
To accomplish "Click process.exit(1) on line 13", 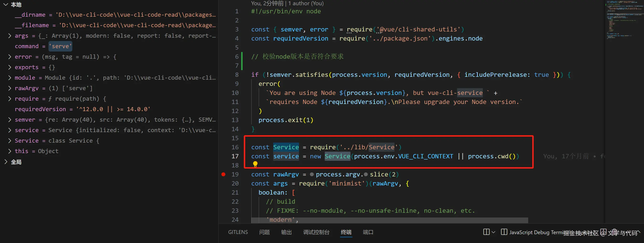I will pyautogui.click(x=286, y=120).
